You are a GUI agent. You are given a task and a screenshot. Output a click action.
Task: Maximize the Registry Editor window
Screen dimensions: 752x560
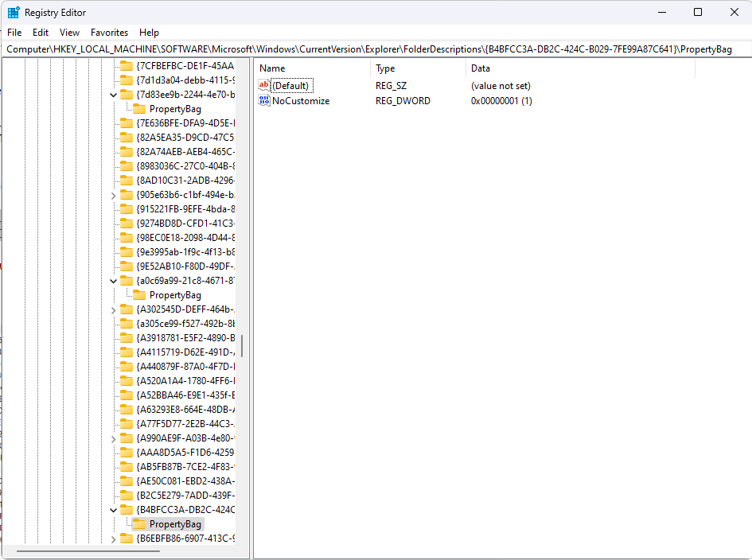tap(699, 12)
